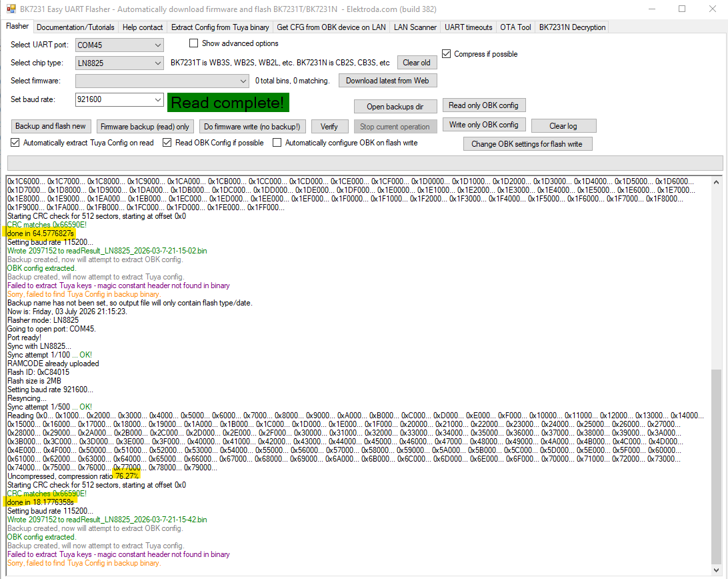Click Firmware backup (read) only button

(x=145, y=126)
